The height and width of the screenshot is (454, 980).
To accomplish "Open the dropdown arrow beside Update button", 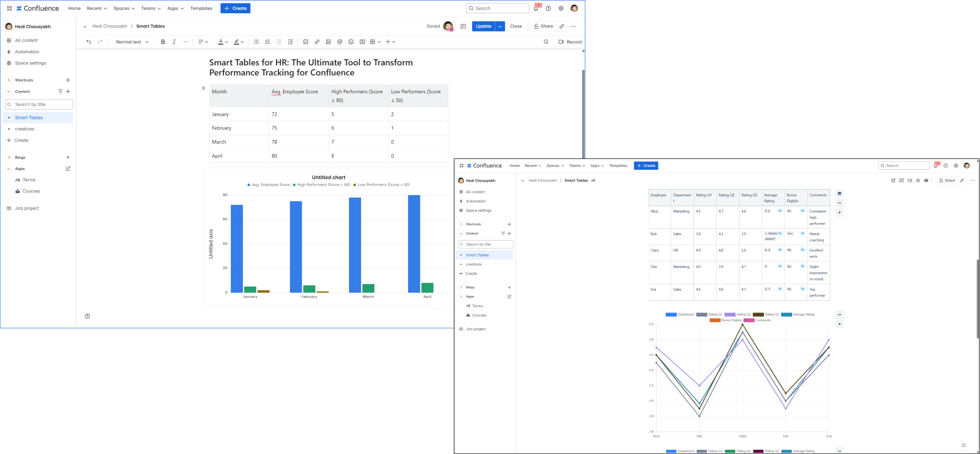I will tap(500, 27).
